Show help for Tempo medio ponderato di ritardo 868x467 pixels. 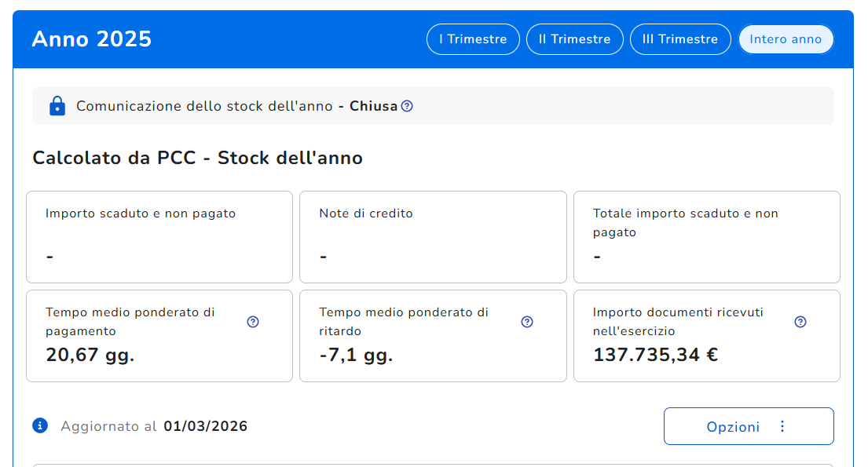click(527, 322)
